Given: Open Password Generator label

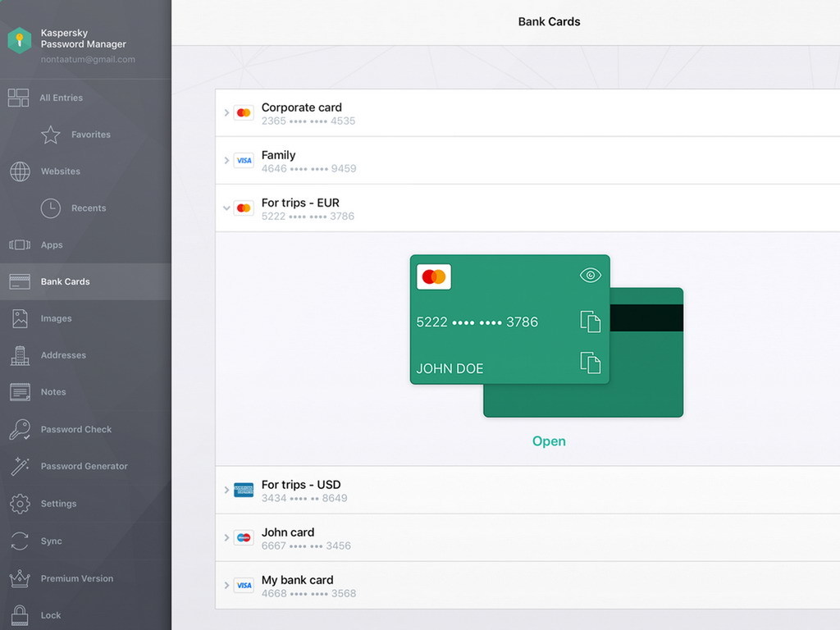Looking at the screenshot, I should [84, 467].
